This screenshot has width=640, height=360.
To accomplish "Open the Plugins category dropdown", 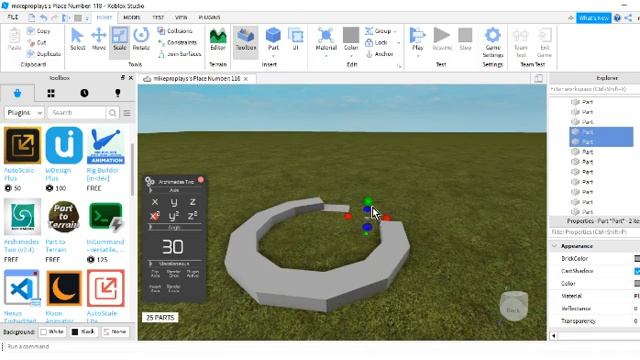I will tap(24, 113).
